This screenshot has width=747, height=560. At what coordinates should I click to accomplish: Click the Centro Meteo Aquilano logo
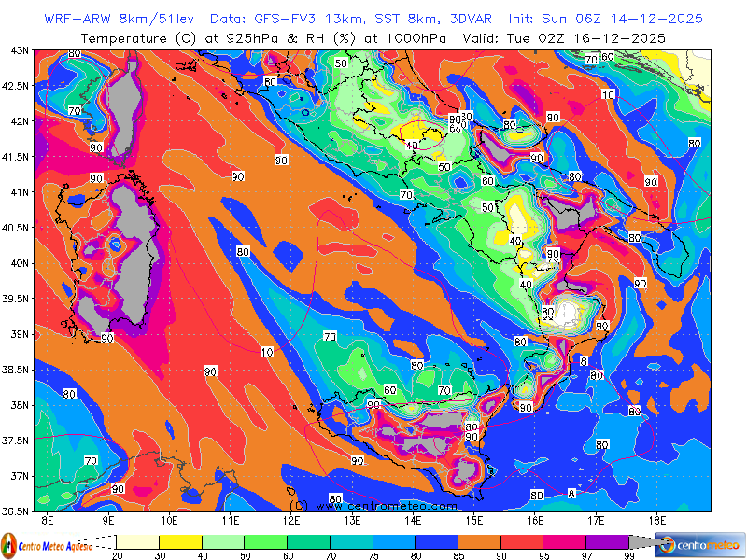pyautogui.click(x=47, y=544)
